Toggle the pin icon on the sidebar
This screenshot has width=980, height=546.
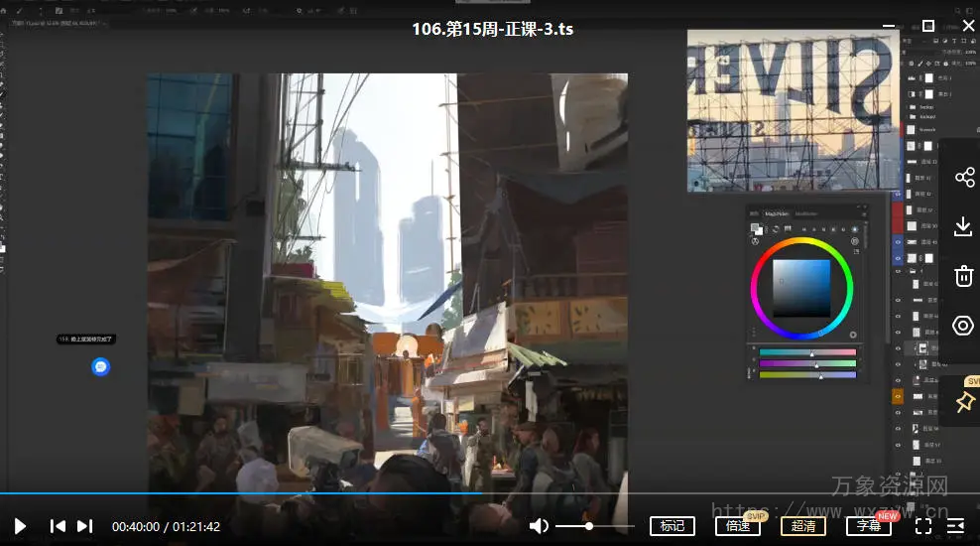(964, 401)
